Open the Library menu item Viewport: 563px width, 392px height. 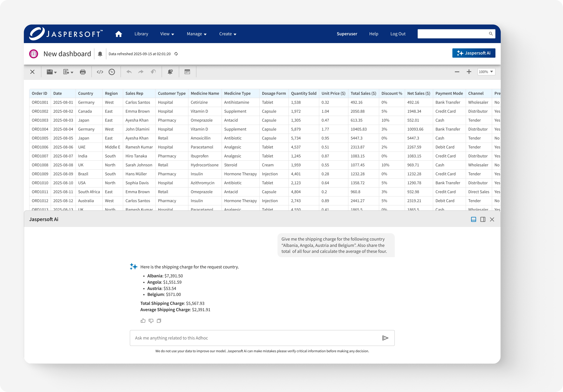(x=141, y=34)
